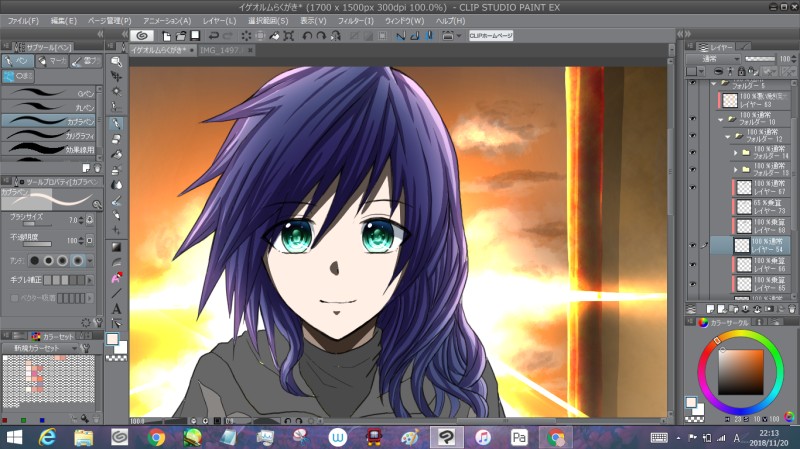
Task: Open the ファイル(F) menu
Action: click(23, 21)
